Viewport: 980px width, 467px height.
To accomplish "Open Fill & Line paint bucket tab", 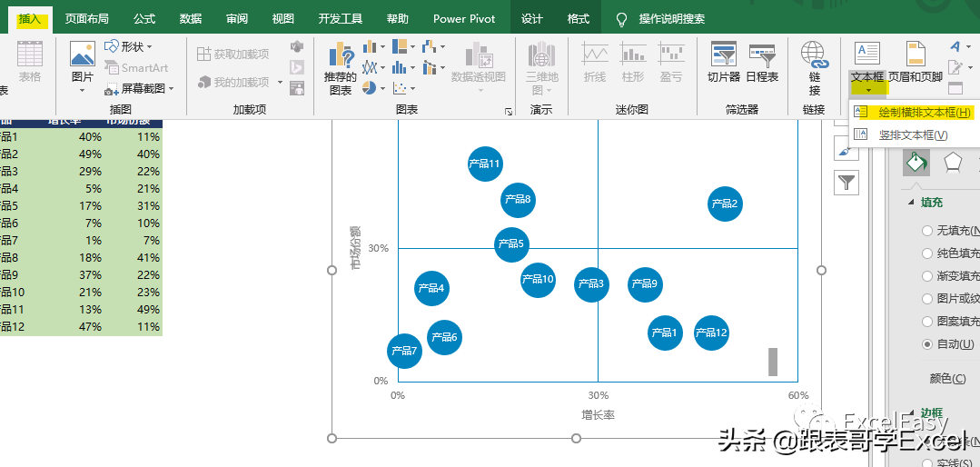I will (916, 162).
